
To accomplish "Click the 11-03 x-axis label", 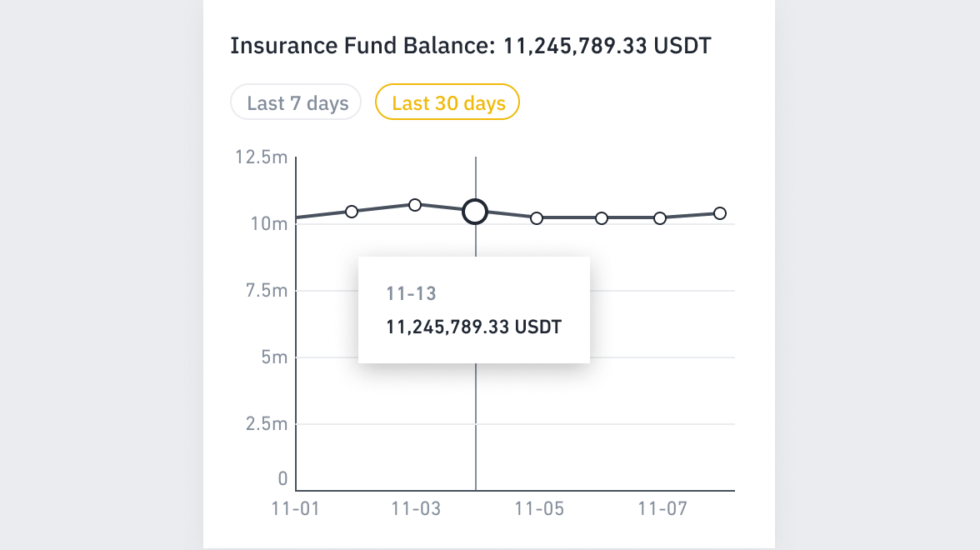I will (x=415, y=508).
